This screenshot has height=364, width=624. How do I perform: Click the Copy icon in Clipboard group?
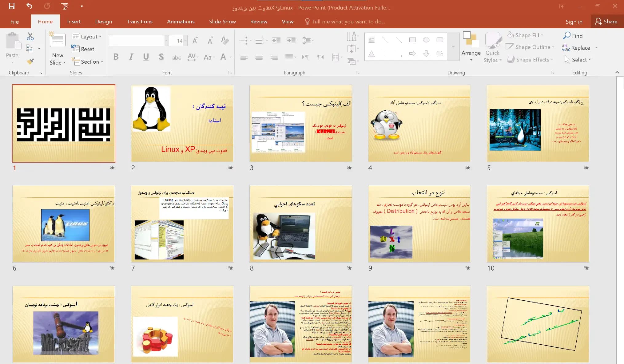[x=30, y=49]
